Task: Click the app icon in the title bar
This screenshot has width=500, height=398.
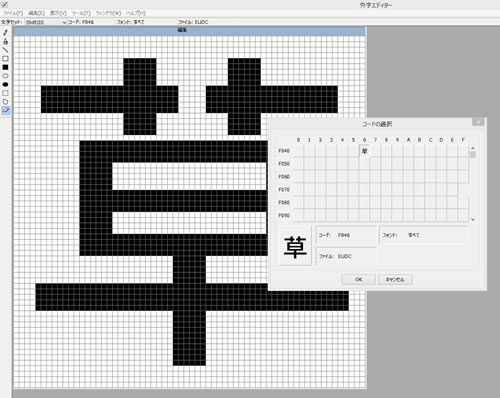Action: pyautogui.click(x=5, y=5)
